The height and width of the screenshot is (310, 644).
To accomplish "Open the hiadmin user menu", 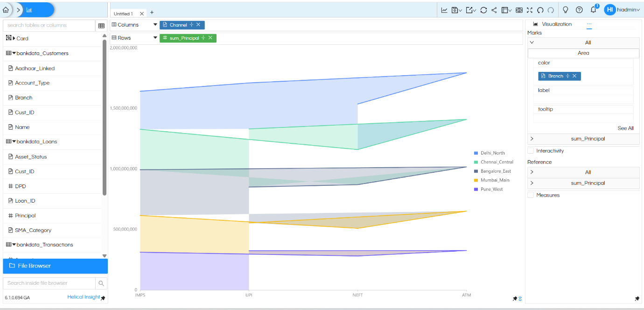I will (x=623, y=10).
